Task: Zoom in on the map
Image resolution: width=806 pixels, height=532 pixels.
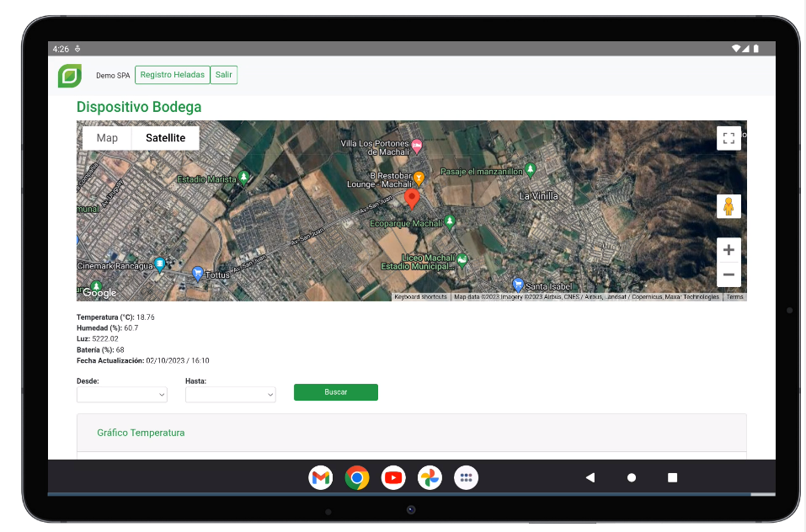Action: coord(729,250)
